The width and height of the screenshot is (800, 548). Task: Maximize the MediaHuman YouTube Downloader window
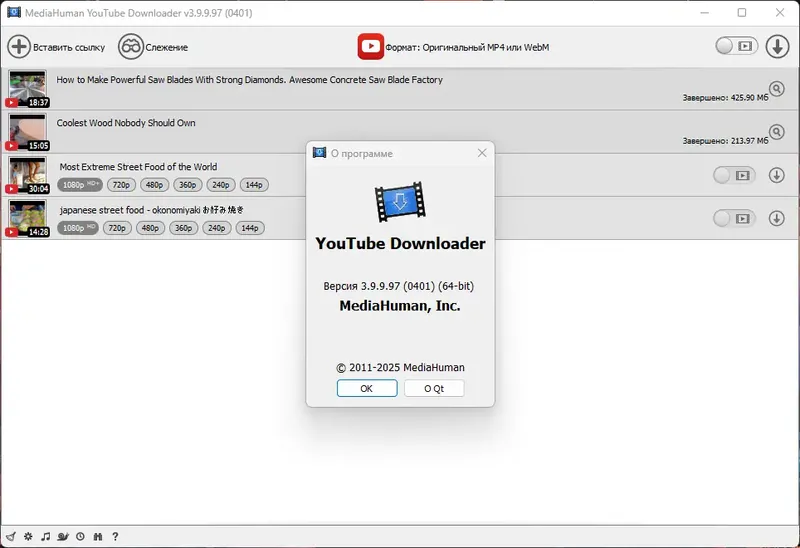click(742, 12)
